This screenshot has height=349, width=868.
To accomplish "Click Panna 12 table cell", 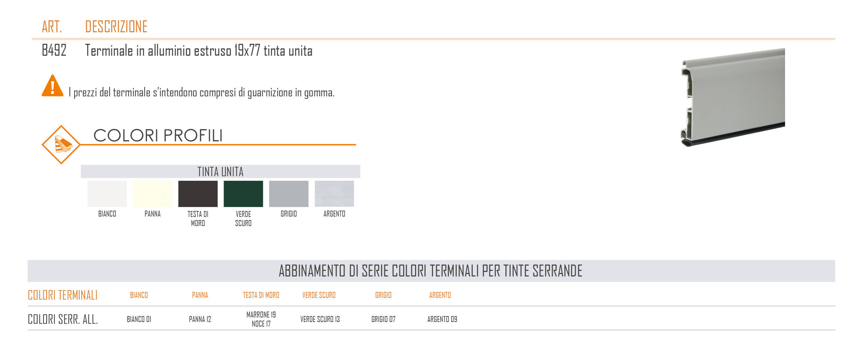I will coord(200,319).
